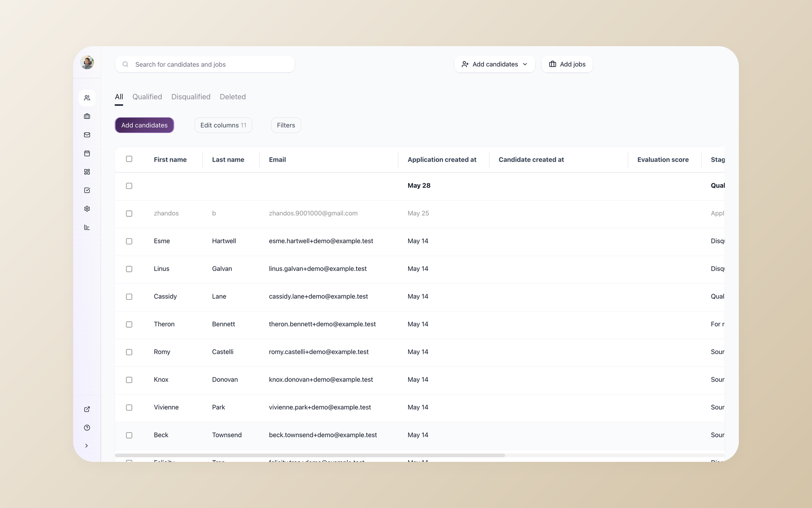Select the zhandos row checkbox
The width and height of the screenshot is (812, 508).
pyautogui.click(x=129, y=214)
